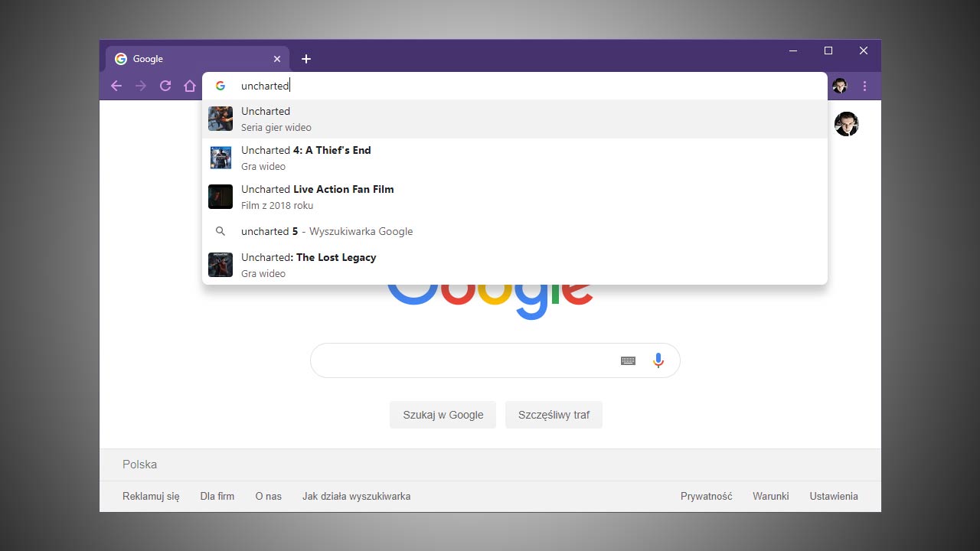Go back using the back arrow
The image size is (980, 551).
(116, 86)
